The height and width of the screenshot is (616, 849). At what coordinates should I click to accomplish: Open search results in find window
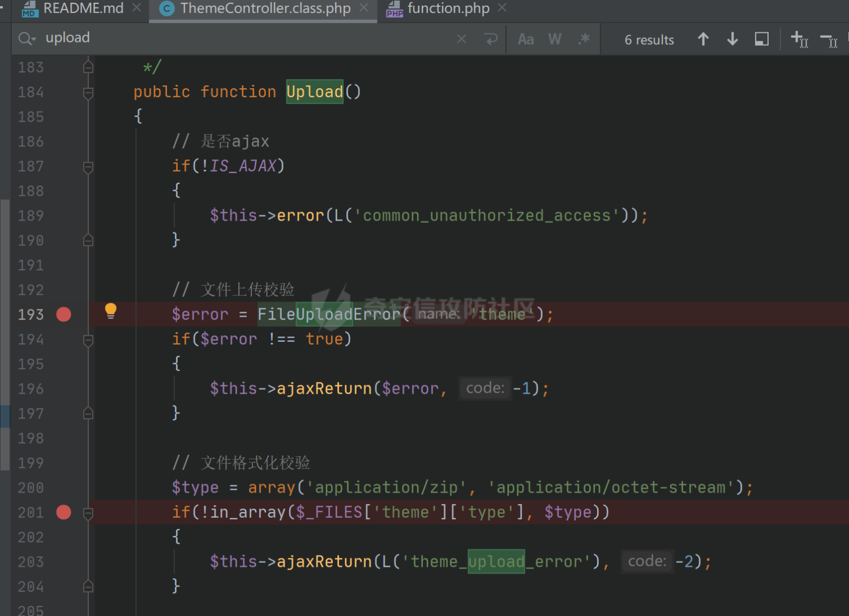(x=762, y=39)
